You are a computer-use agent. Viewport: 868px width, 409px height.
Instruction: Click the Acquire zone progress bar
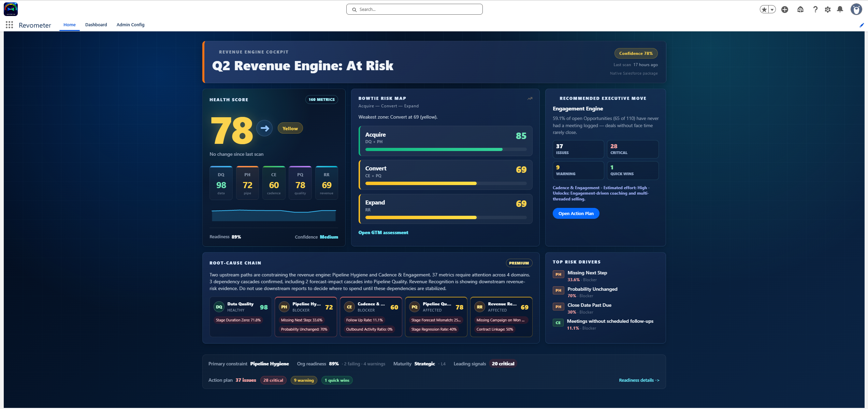(446, 149)
